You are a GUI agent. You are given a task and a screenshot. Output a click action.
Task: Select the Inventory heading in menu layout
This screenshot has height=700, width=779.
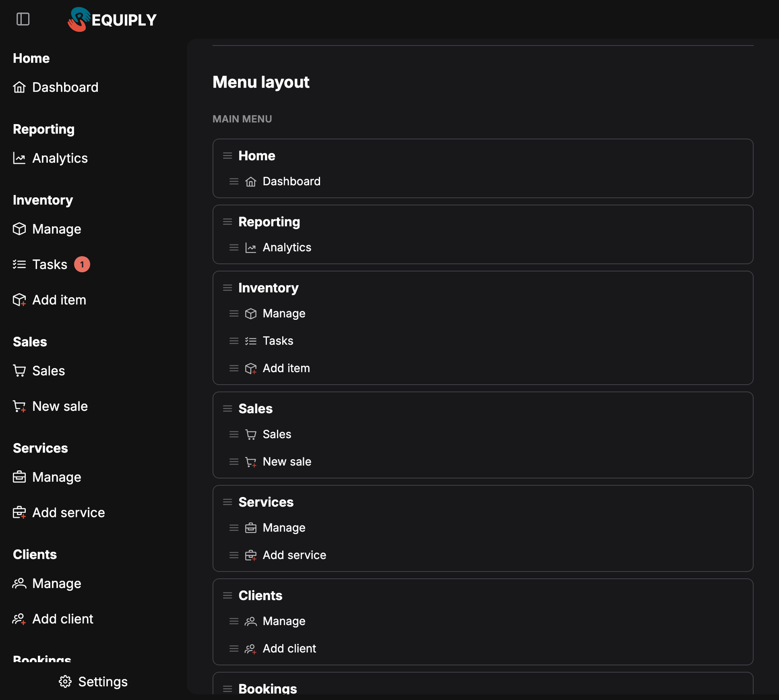pyautogui.click(x=268, y=288)
